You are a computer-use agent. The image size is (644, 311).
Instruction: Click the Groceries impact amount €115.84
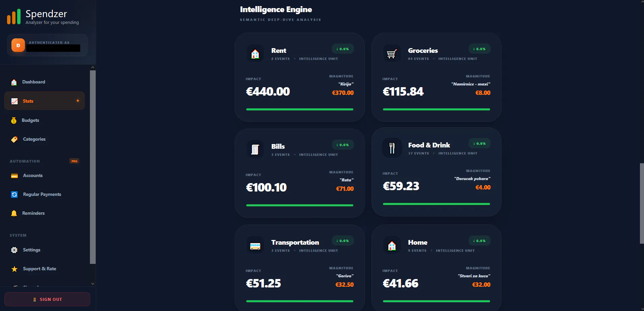(x=403, y=92)
